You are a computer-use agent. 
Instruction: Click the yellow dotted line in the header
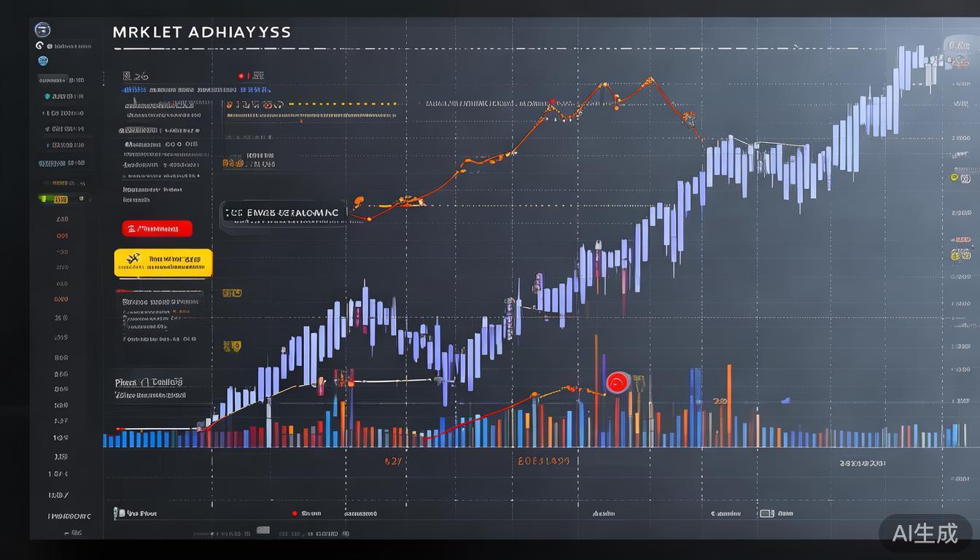343,104
